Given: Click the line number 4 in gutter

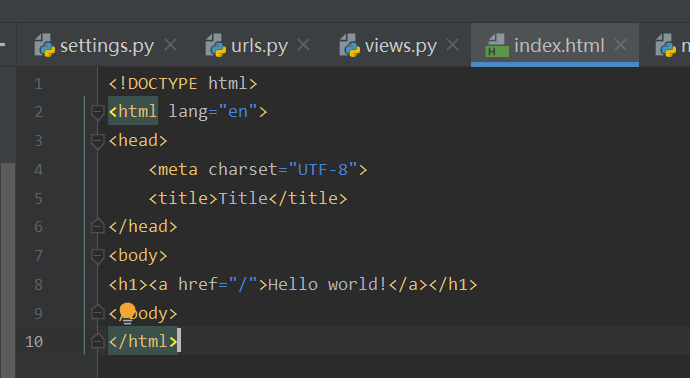Looking at the screenshot, I should click(x=38, y=169).
